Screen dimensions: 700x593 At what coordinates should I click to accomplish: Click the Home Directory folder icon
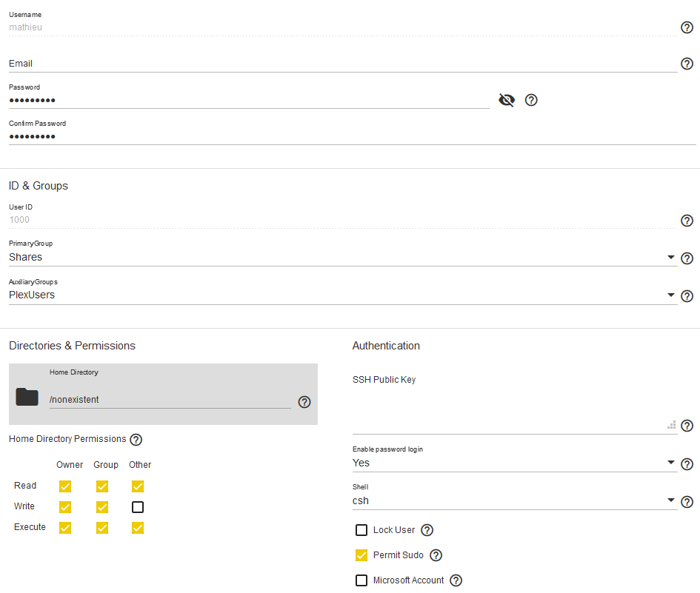[27, 398]
